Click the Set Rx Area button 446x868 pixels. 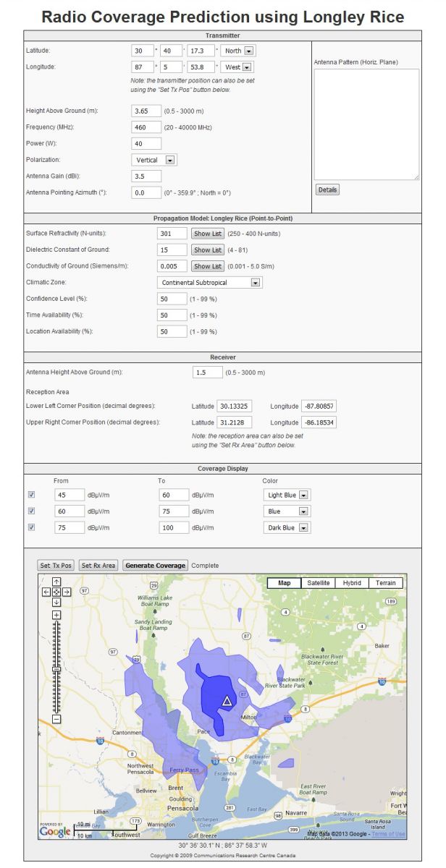point(98,566)
